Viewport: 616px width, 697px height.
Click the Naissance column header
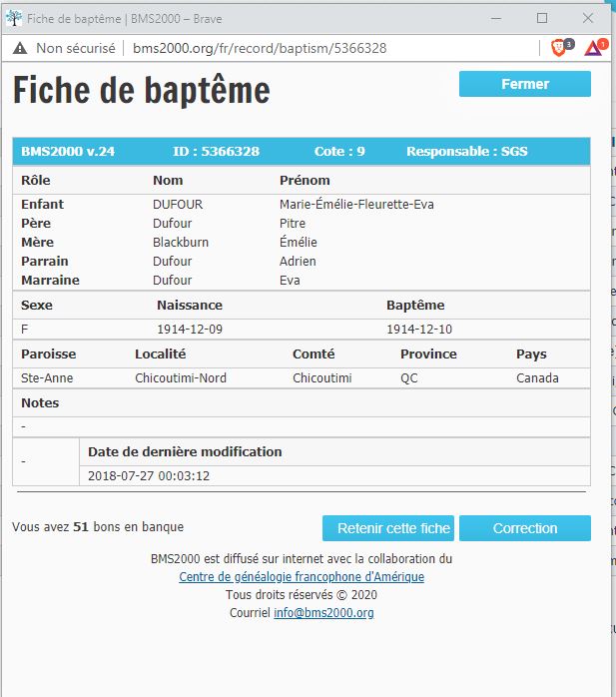click(x=190, y=305)
